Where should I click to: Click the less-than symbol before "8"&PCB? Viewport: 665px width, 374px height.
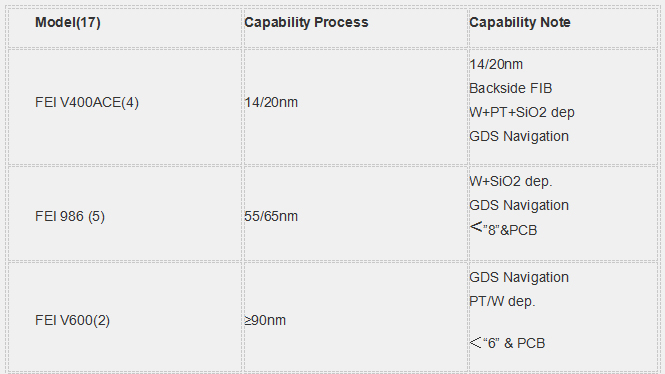(476, 227)
